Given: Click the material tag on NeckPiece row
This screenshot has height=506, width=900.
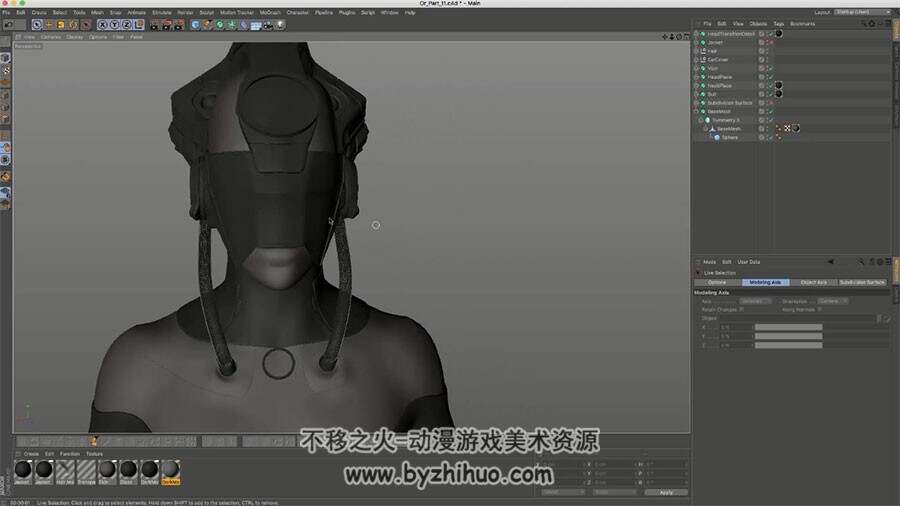Looking at the screenshot, I should 779,85.
